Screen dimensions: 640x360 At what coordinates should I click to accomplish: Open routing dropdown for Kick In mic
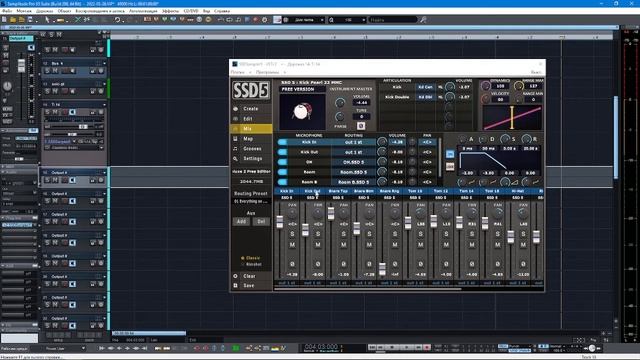coord(353,142)
